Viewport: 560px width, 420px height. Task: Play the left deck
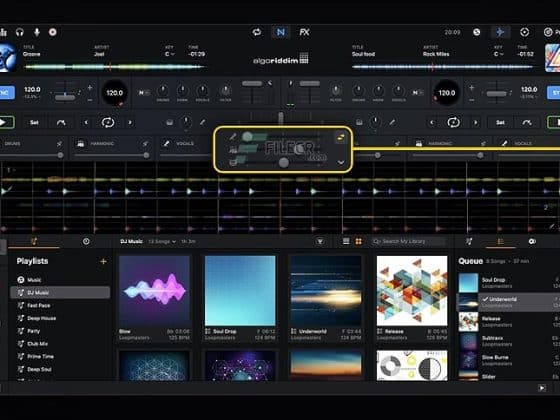(x=5, y=122)
